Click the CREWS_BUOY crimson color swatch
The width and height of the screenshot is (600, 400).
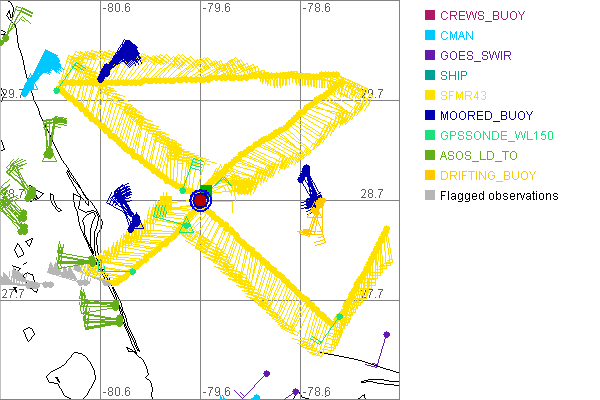click(x=431, y=16)
